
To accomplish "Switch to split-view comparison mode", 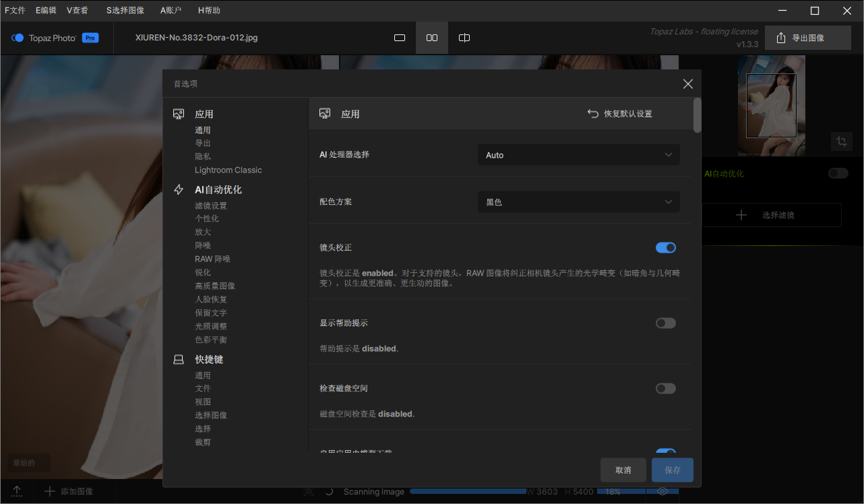I will click(x=464, y=38).
